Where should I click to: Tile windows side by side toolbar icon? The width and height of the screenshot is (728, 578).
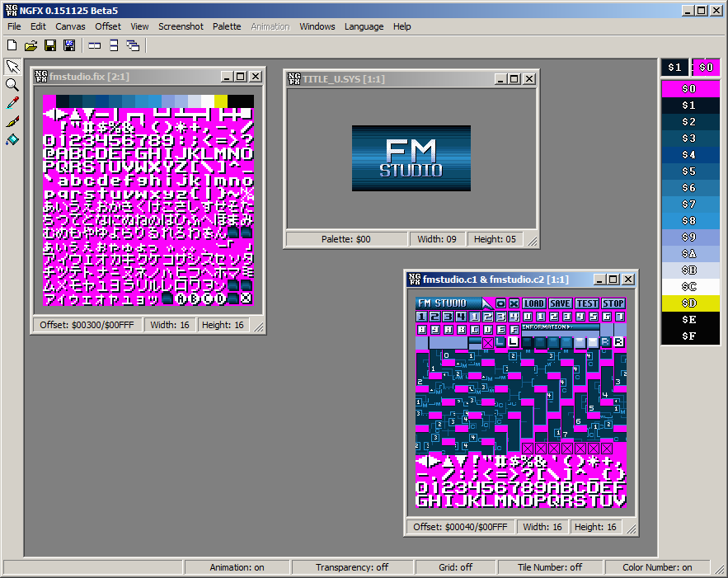coord(95,45)
